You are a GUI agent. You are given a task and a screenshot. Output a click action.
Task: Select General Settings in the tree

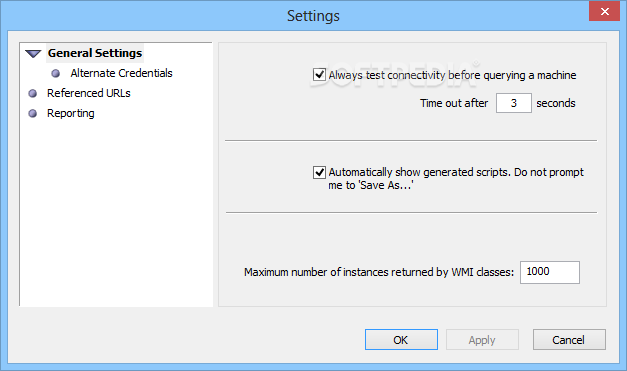95,53
